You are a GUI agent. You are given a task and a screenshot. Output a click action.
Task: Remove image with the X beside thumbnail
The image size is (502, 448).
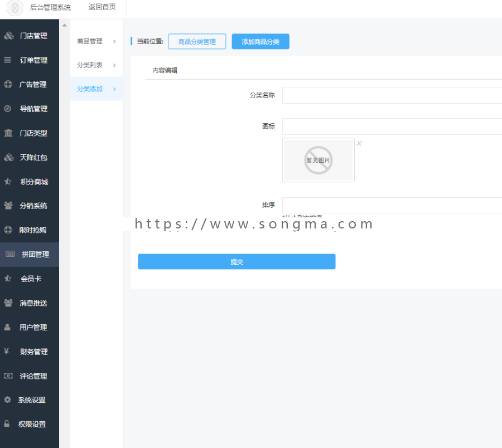click(x=359, y=143)
